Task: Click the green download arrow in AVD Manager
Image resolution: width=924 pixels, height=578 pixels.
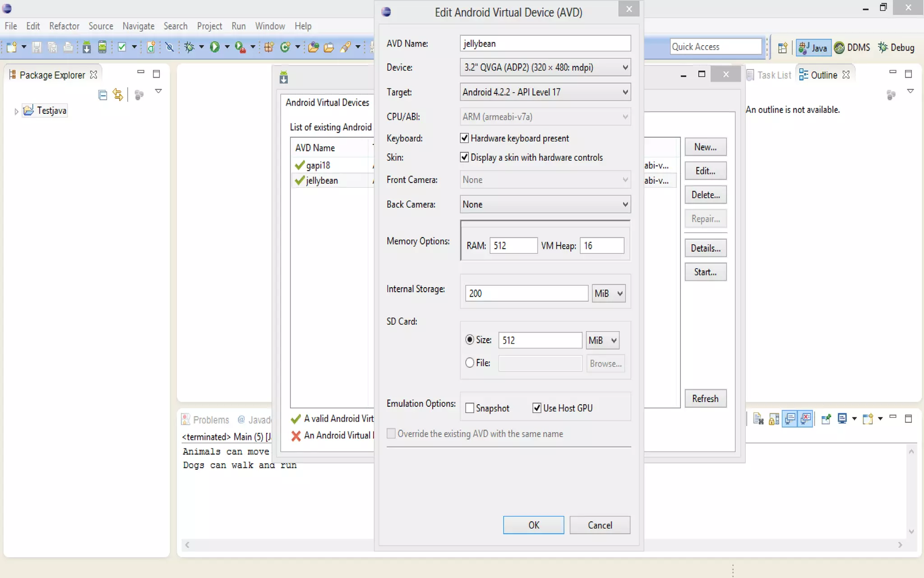Action: (283, 78)
